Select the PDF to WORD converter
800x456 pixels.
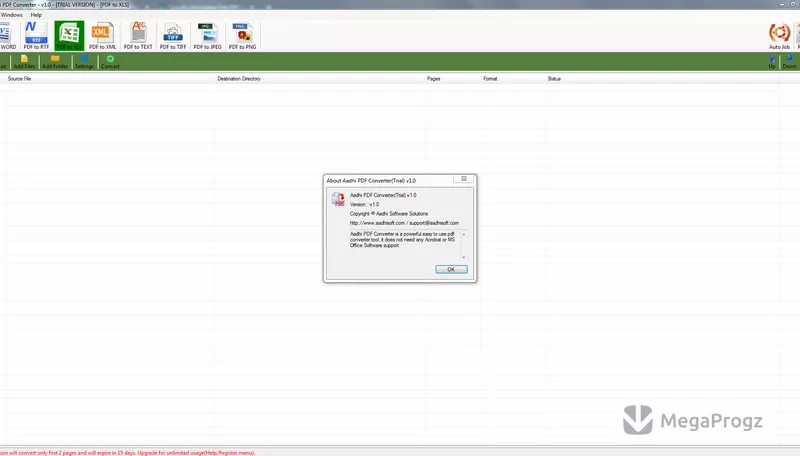click(7, 36)
